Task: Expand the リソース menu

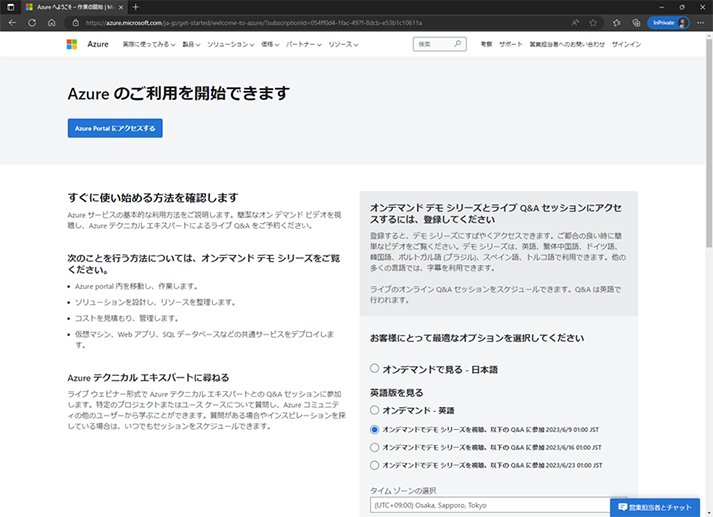Action: tap(343, 45)
